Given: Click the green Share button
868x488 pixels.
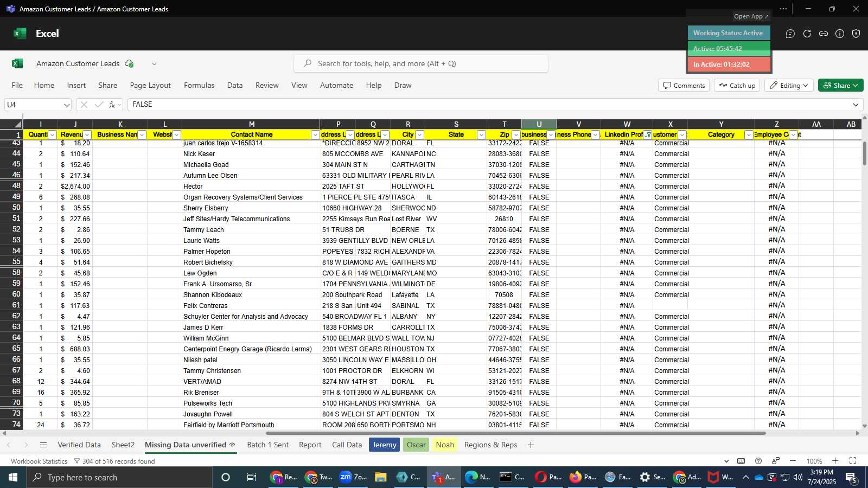Looking at the screenshot, I should [x=841, y=86].
